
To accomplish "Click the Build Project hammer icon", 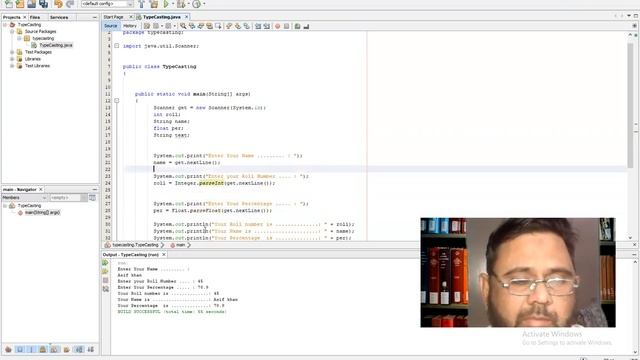I will pyautogui.click(x=142, y=4).
